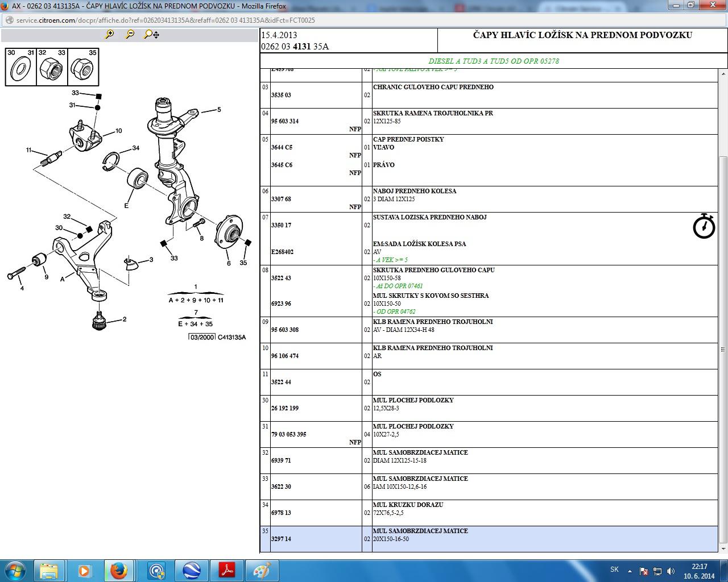Open the Windows Start menu
Viewport: 728px width, 582px height.
click(x=15, y=570)
